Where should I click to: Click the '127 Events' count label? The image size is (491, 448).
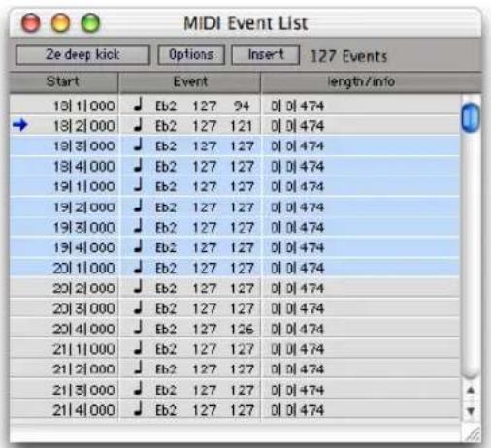coord(348,56)
